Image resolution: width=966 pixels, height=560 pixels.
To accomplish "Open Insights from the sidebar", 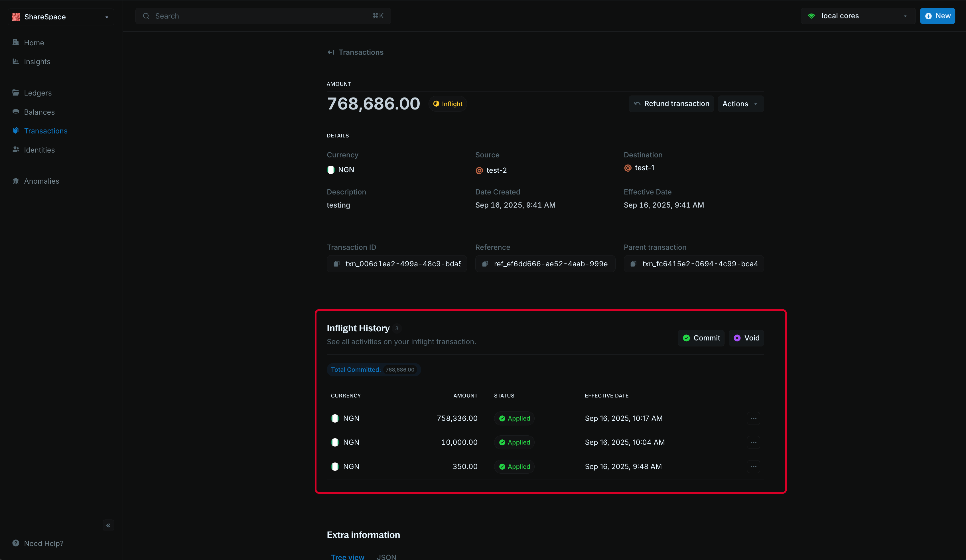I will click(37, 61).
